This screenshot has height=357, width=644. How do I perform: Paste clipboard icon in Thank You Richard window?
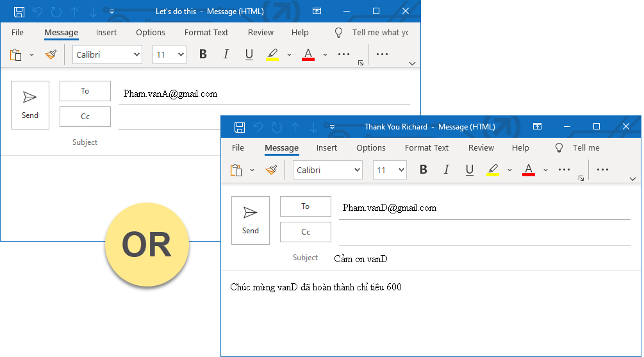coord(236,170)
